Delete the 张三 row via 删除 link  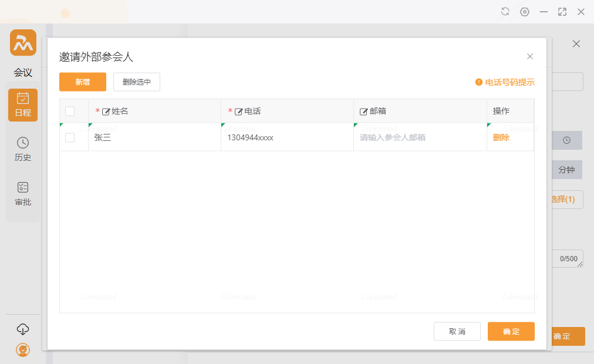pos(501,137)
